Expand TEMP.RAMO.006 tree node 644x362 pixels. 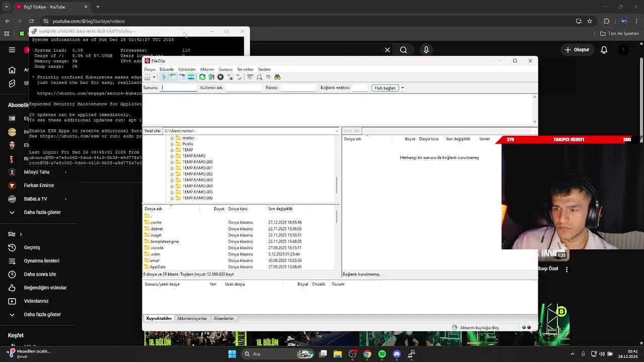(172, 198)
